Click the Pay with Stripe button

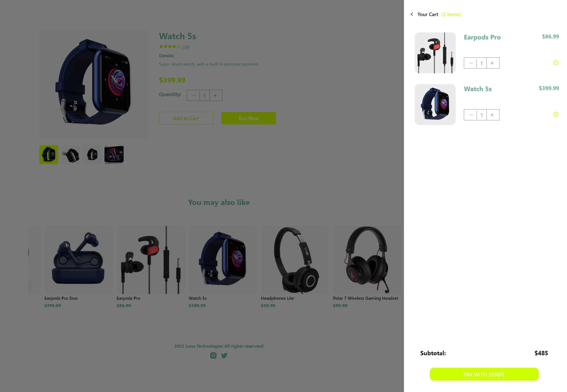(484, 374)
